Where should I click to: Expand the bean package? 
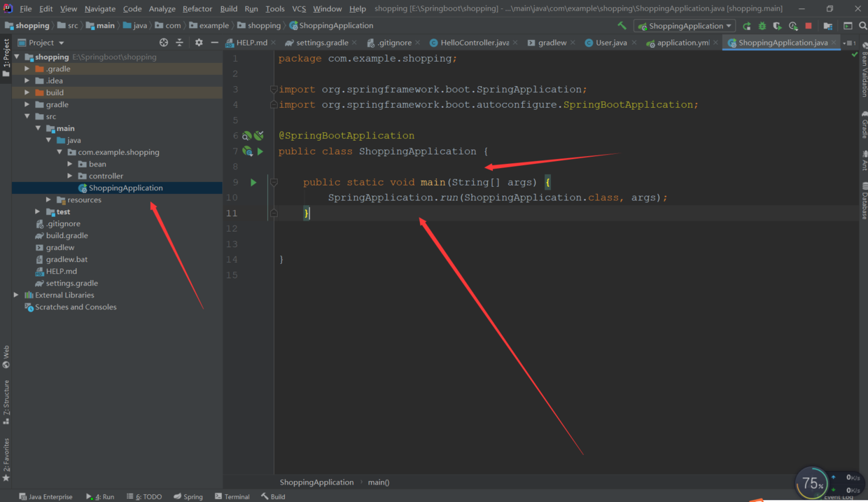pos(70,164)
